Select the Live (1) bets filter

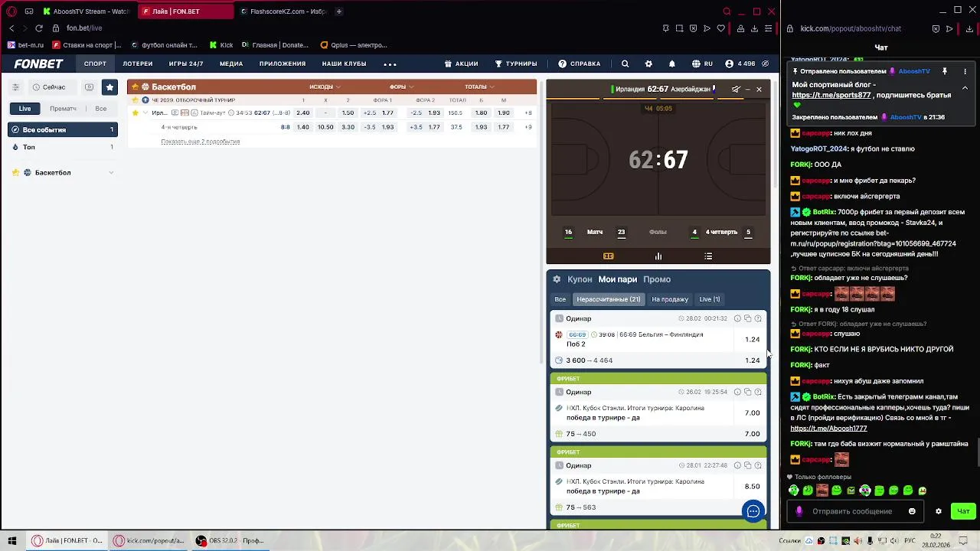pos(710,299)
